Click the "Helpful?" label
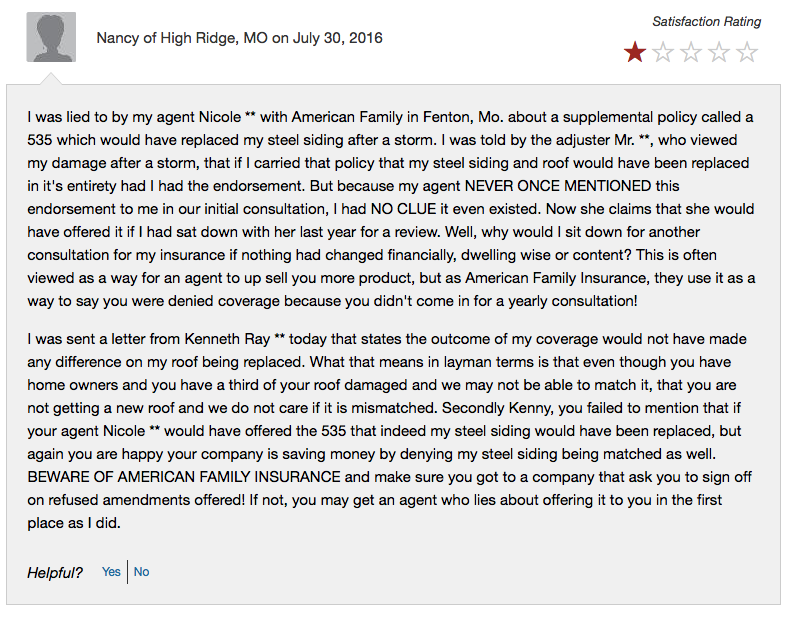Viewport: 789px width, 617px height. [x=55, y=573]
